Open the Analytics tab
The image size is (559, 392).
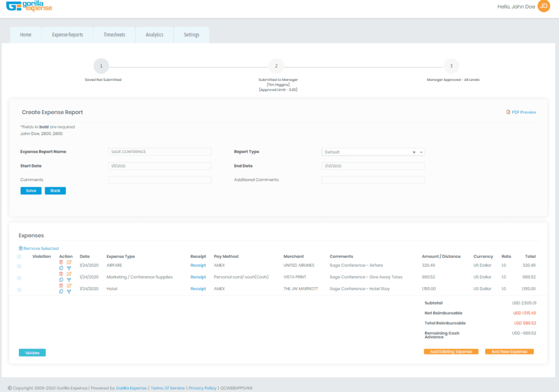point(154,34)
